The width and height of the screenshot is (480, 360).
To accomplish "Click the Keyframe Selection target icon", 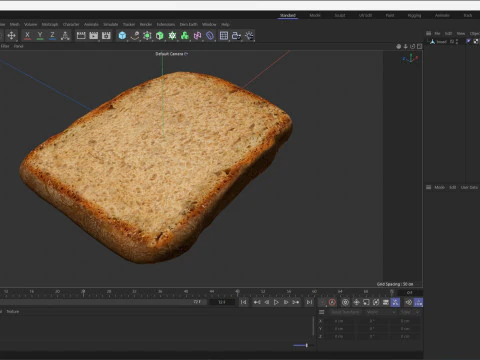I will (345, 302).
